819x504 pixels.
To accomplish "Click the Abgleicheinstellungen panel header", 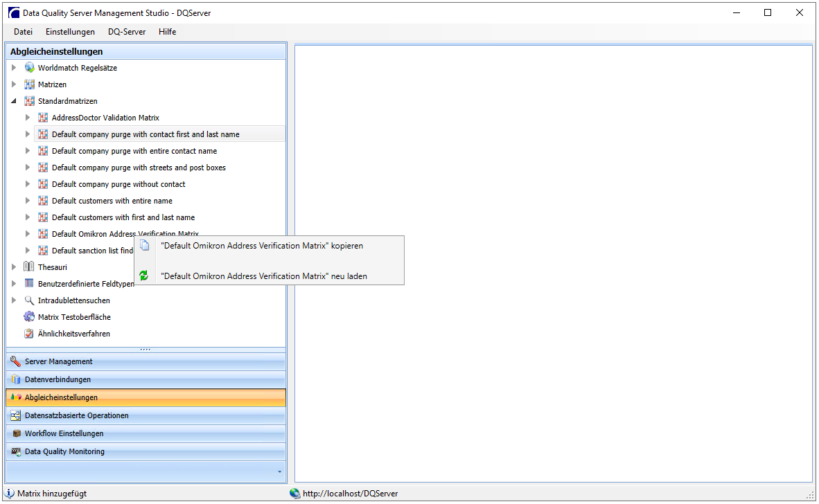I will [146, 51].
